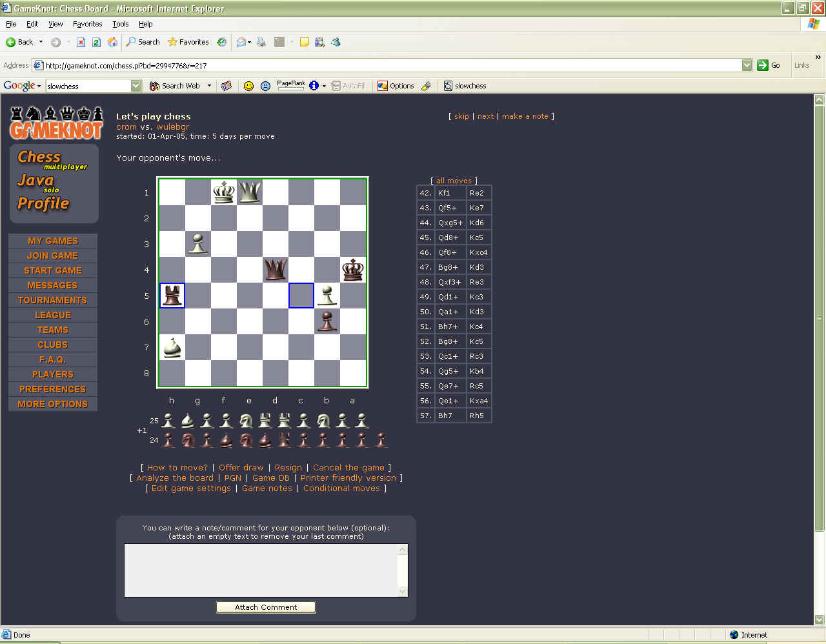826x644 pixels.
Task: Click the Resign link
Action: (x=288, y=468)
